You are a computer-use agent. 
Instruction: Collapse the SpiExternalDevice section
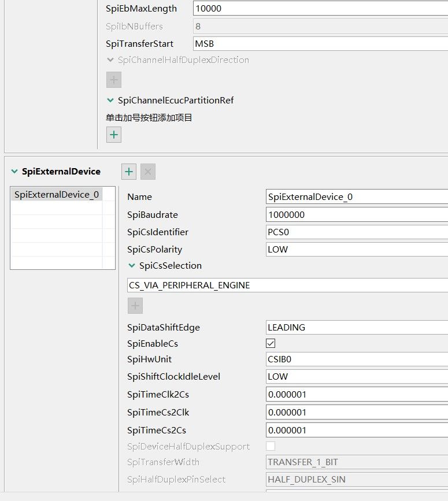pyautogui.click(x=14, y=172)
